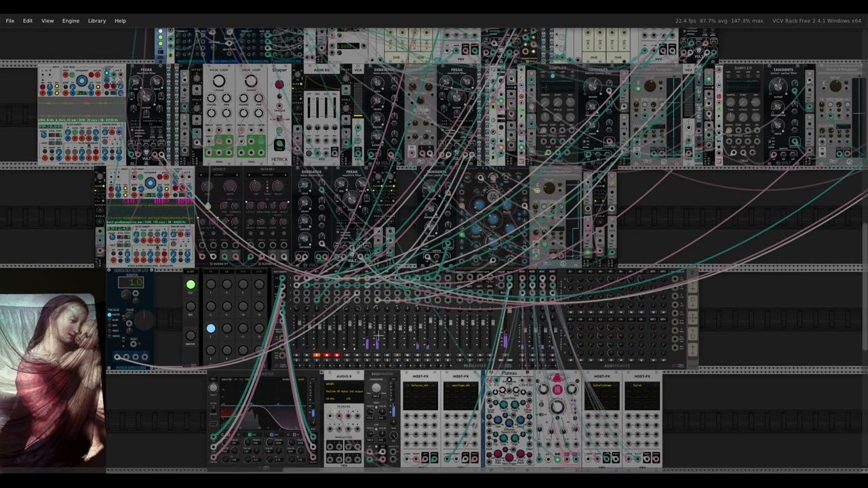This screenshot has width=868, height=488.
Task: Open the View menu
Action: (47, 21)
